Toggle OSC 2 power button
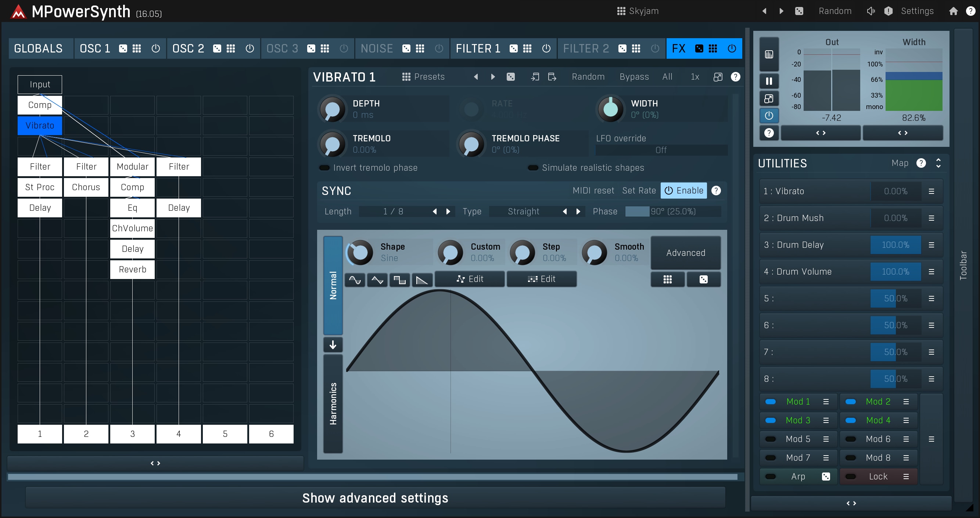This screenshot has width=980, height=518. [250, 48]
